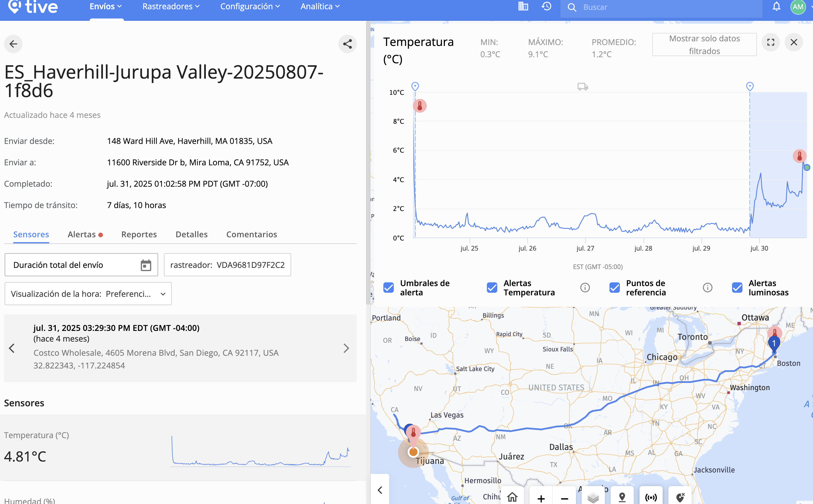This screenshot has height=504, width=813.
Task: Go back using the left arrow button
Action: (13, 44)
